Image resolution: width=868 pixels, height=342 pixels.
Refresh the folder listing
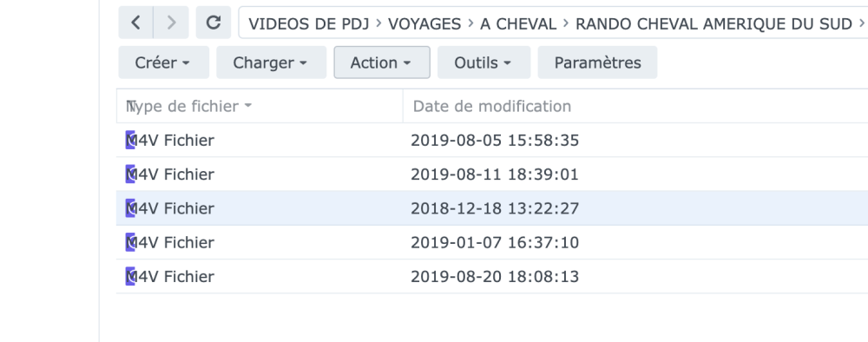214,23
